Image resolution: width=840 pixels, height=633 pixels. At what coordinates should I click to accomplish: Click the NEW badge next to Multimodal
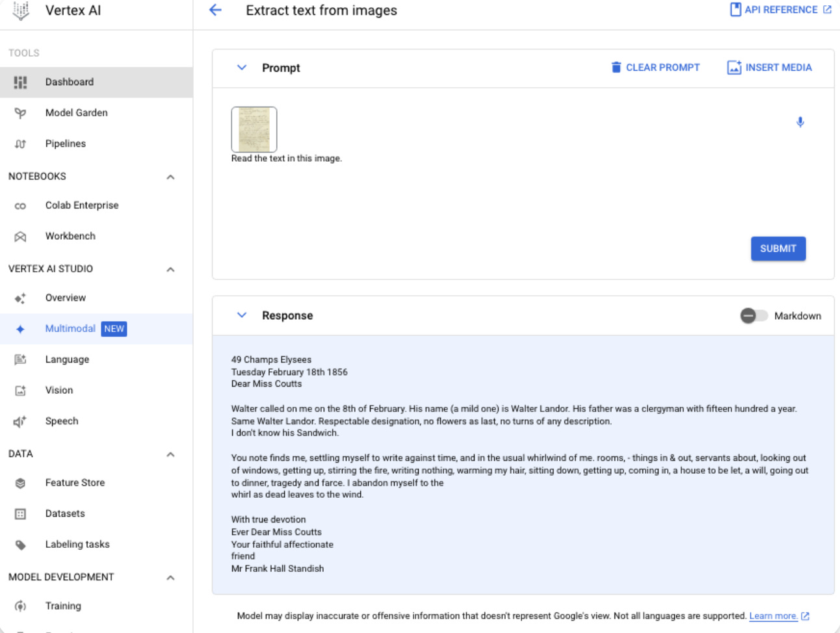pyautogui.click(x=114, y=329)
